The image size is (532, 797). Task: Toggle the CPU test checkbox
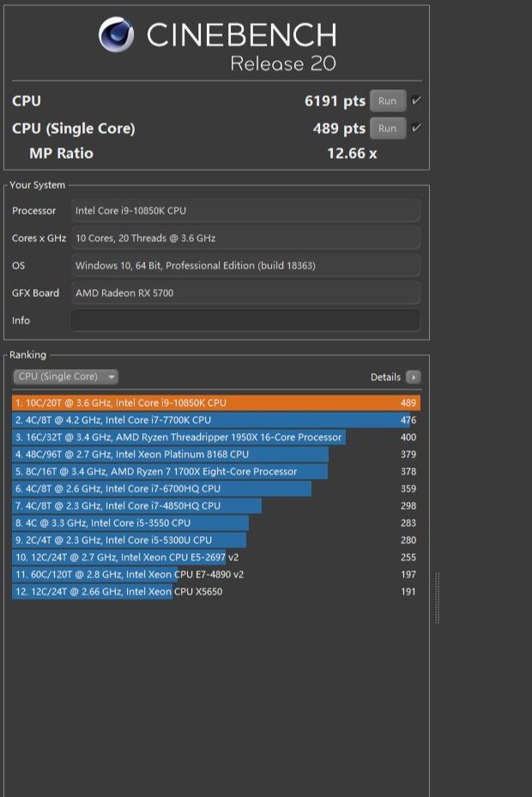(x=416, y=101)
